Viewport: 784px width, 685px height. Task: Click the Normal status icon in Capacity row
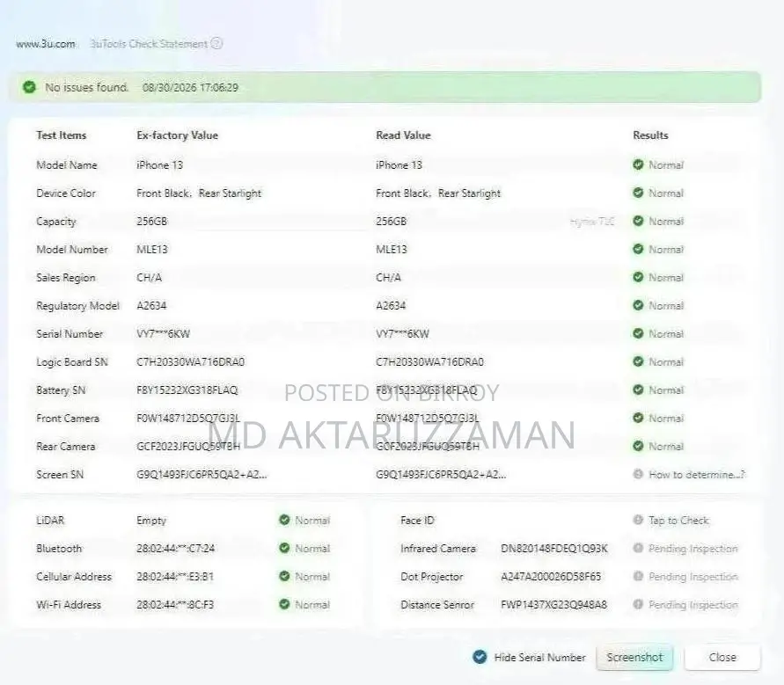[x=638, y=221]
